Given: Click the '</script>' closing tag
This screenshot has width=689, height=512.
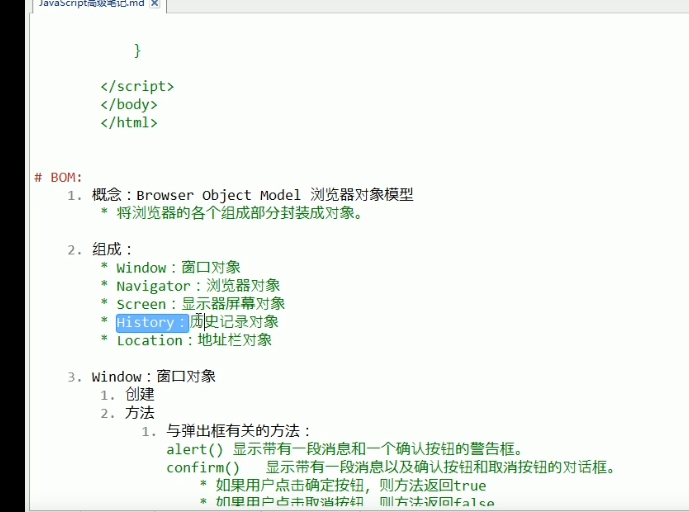Looking at the screenshot, I should pos(137,86).
